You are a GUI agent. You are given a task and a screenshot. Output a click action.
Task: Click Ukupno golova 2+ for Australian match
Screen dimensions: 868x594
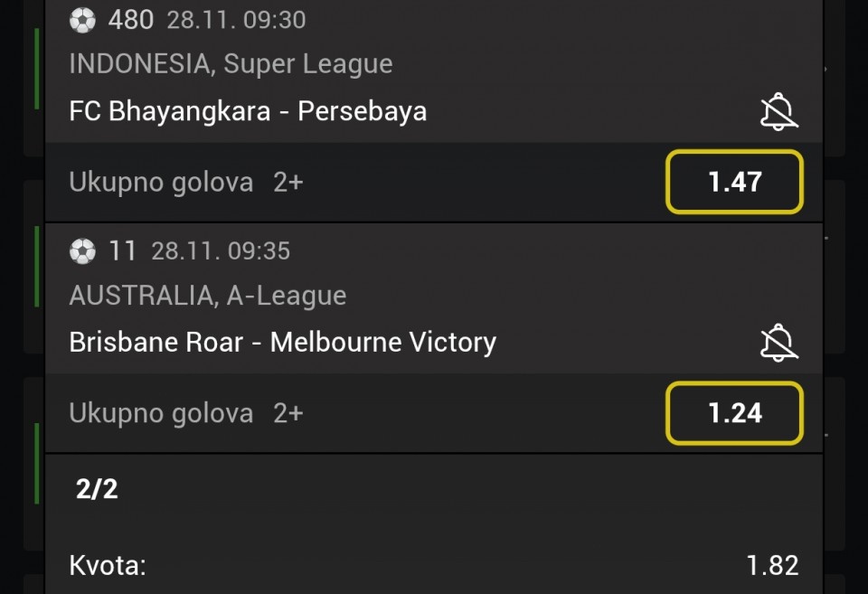[185, 413]
